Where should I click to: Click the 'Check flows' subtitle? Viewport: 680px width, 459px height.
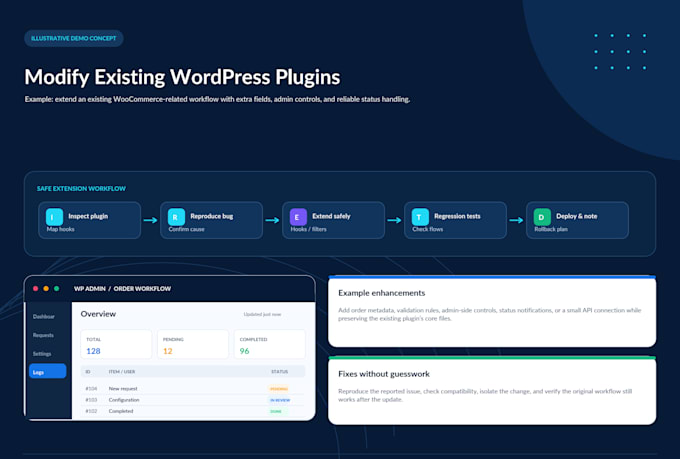(x=428, y=229)
